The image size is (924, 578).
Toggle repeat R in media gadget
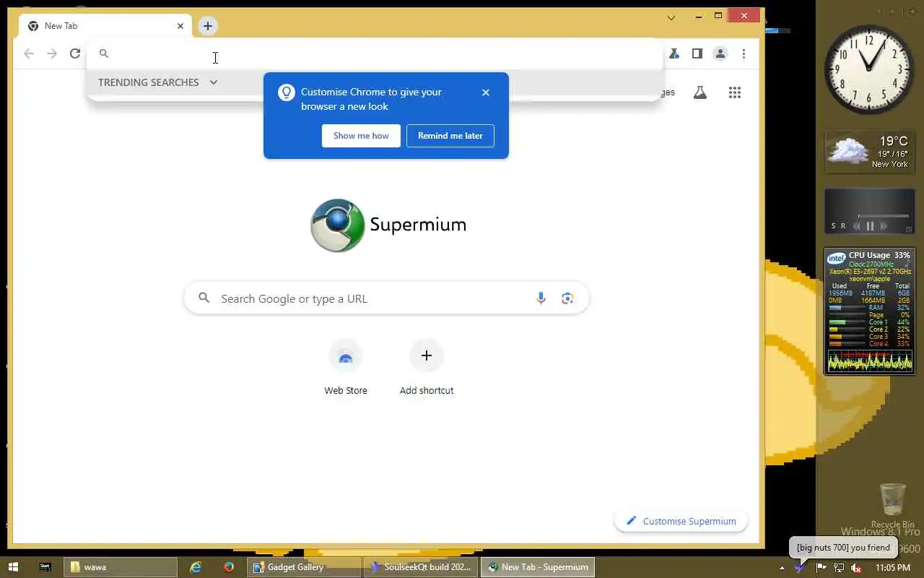842,226
